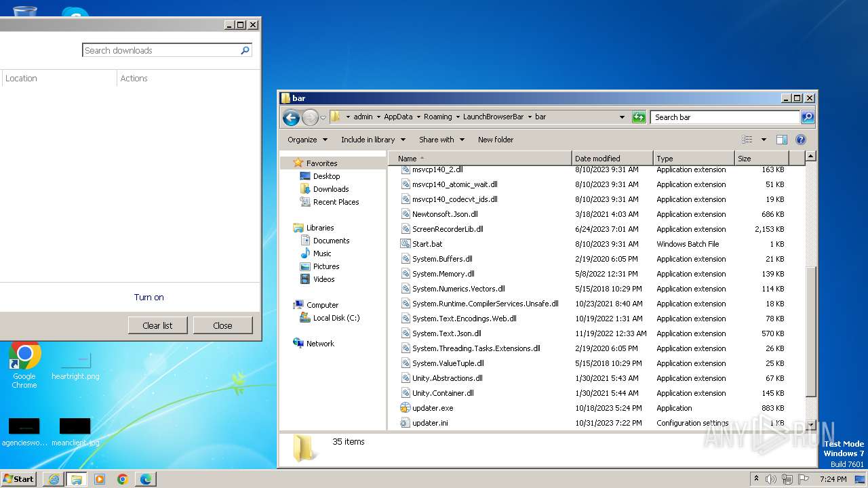Expand Roaming breadcrumb arrow in address bar

tap(458, 117)
